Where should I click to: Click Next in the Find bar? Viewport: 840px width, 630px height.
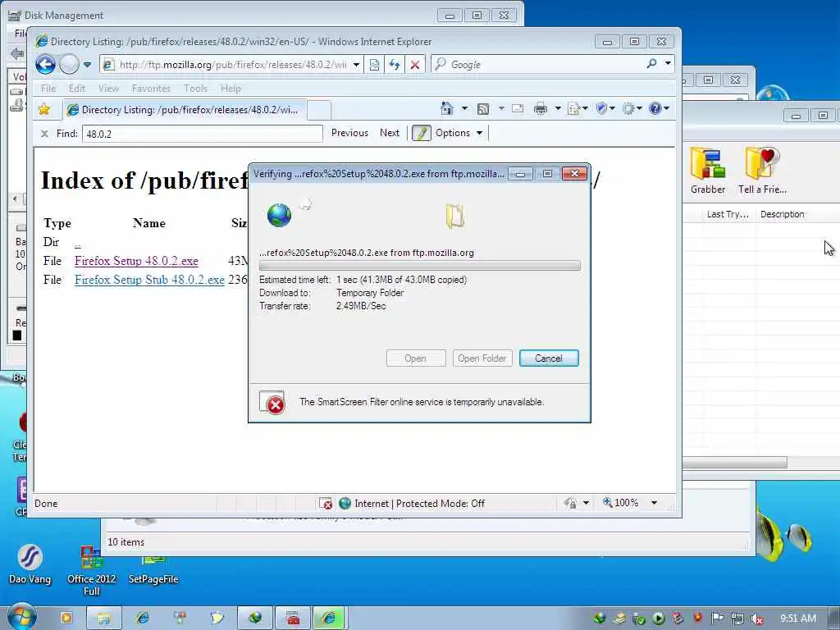coord(390,133)
